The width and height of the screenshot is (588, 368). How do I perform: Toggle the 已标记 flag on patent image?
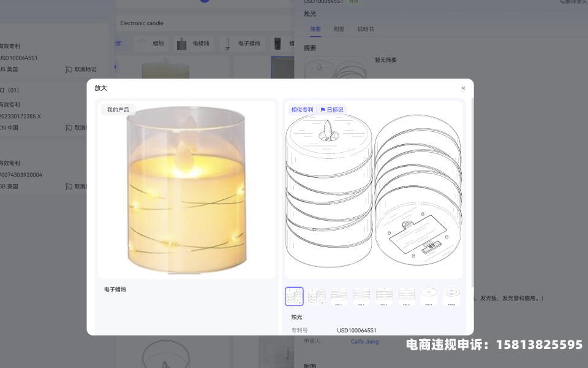coord(332,110)
